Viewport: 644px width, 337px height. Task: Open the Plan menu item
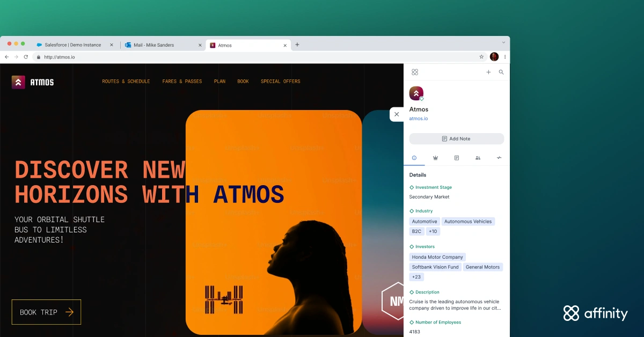coord(220,82)
